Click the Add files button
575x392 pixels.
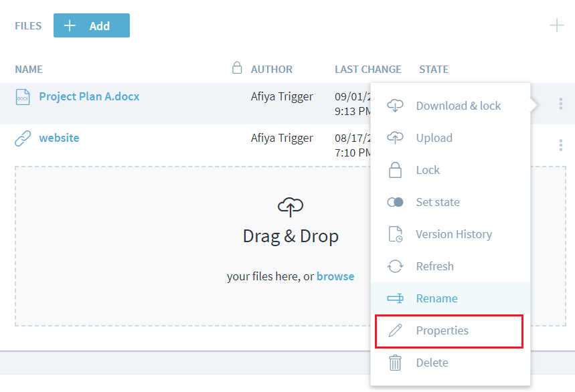[x=92, y=25]
